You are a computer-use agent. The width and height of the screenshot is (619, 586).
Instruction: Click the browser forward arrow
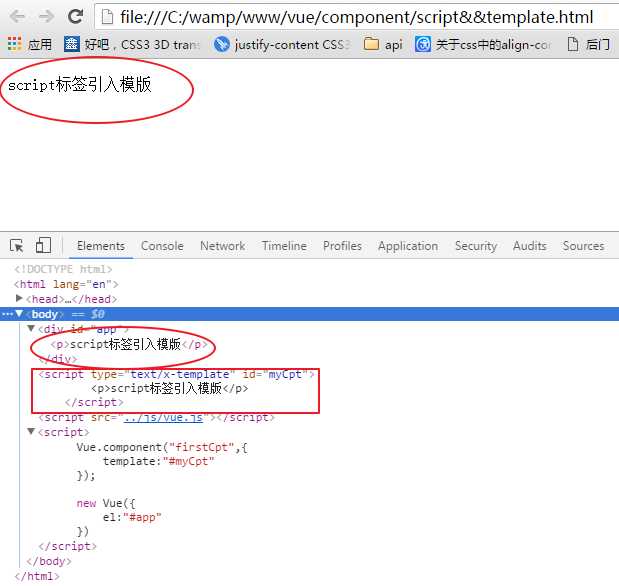point(47,17)
